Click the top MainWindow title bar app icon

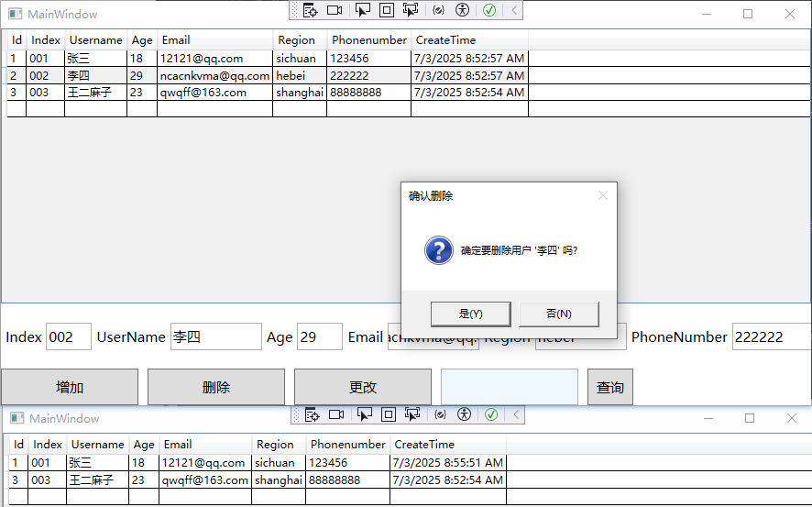tap(16, 14)
